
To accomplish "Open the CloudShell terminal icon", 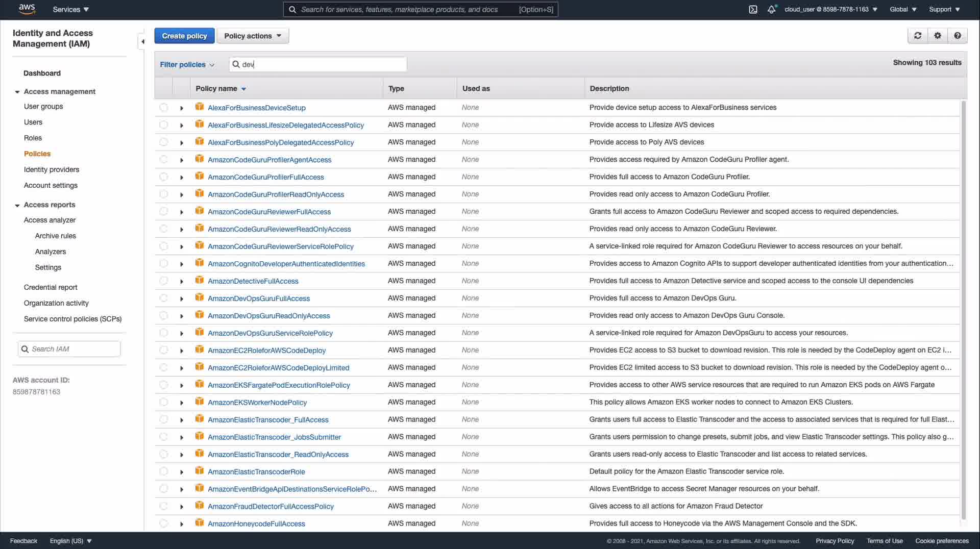I will (x=753, y=9).
